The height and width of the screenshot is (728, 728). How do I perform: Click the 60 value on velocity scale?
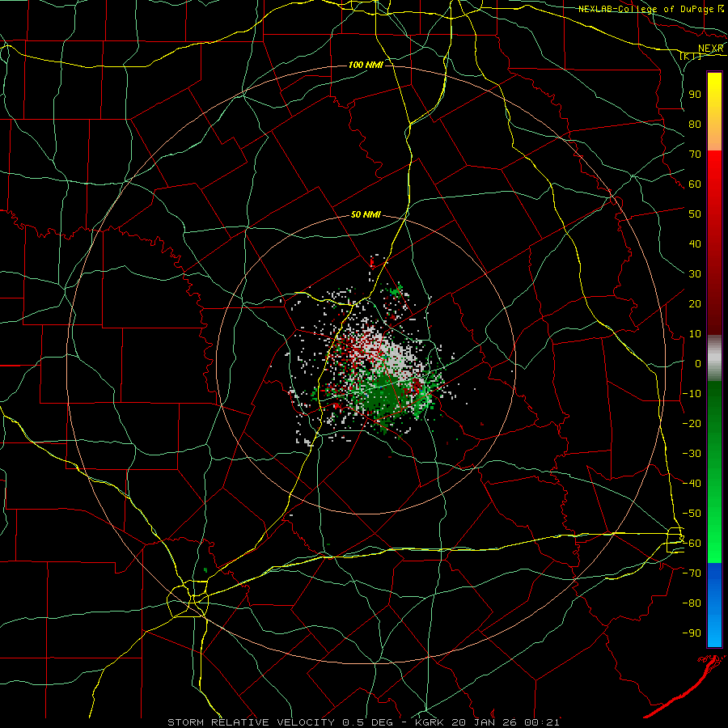coord(695,184)
